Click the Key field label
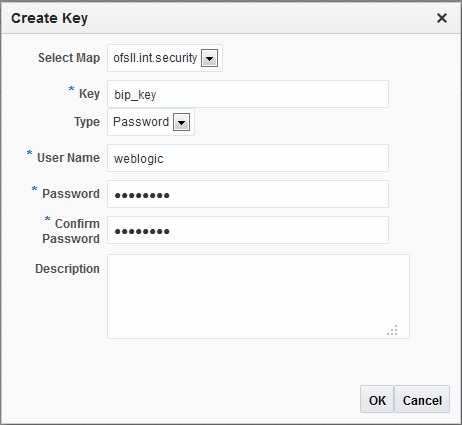The height and width of the screenshot is (425, 462). click(x=89, y=94)
